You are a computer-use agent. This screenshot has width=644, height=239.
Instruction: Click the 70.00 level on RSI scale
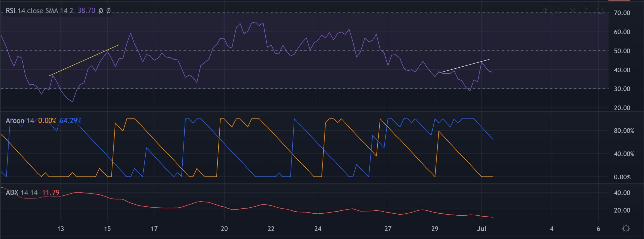point(622,13)
